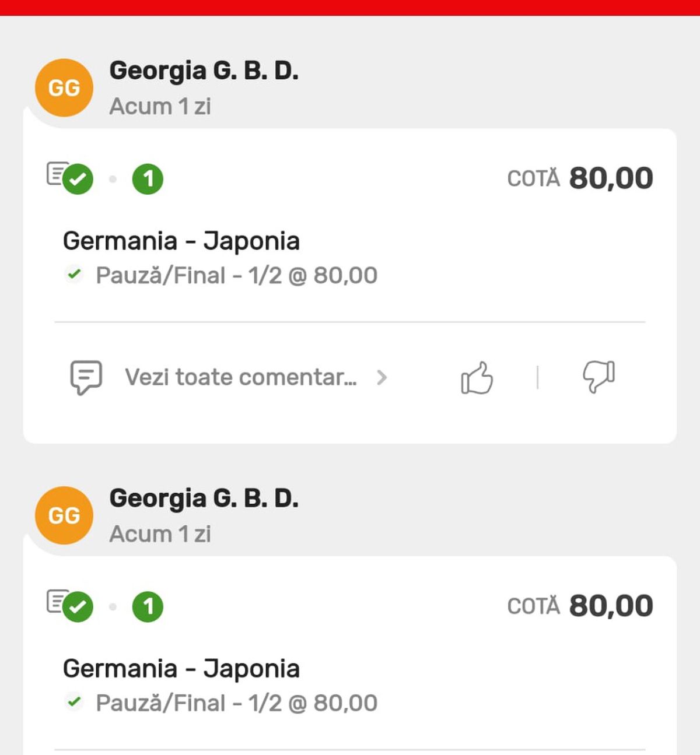Screen dimensions: 700x755
Task: Tap the first post's GG orange avatar
Action: coord(64,87)
